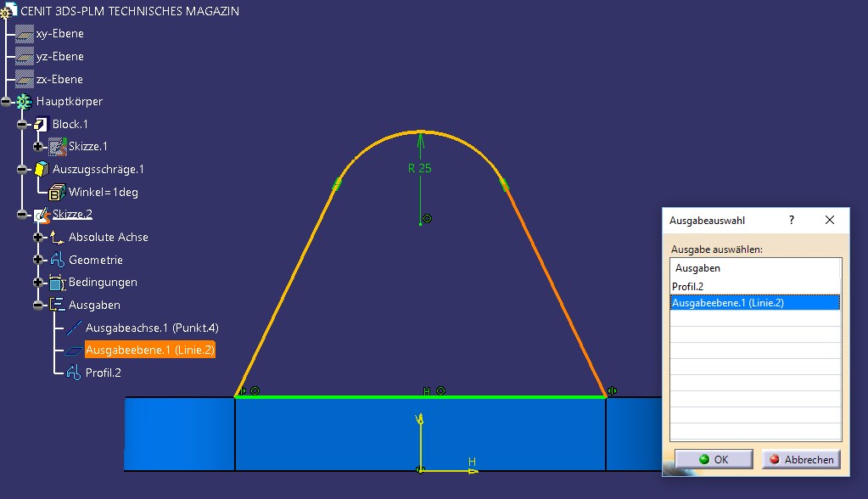Viewport: 868px width, 499px height.
Task: Select Geometrie label in tree
Action: click(x=96, y=260)
